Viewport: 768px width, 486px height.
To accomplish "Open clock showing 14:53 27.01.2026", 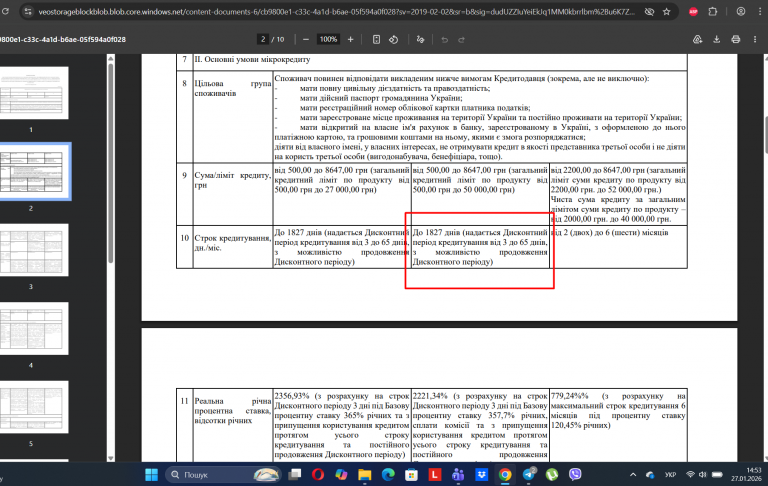I will click(x=747, y=474).
